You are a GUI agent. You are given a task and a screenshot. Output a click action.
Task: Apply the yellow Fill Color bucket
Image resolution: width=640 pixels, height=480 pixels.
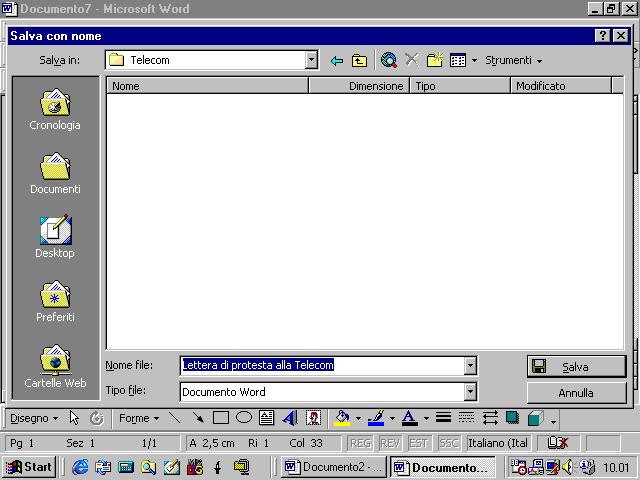click(342, 418)
